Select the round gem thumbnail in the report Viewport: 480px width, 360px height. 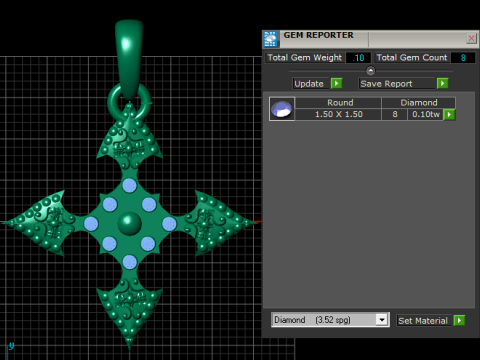click(282, 109)
